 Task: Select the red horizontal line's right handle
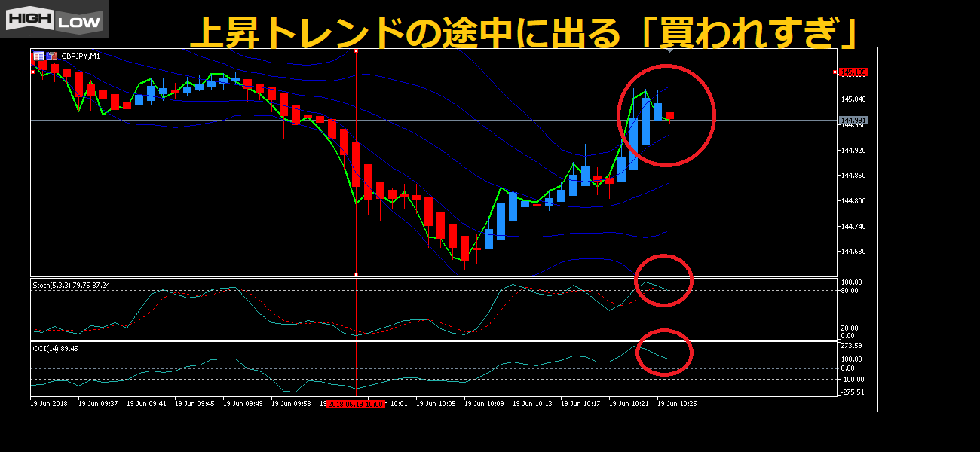point(835,72)
